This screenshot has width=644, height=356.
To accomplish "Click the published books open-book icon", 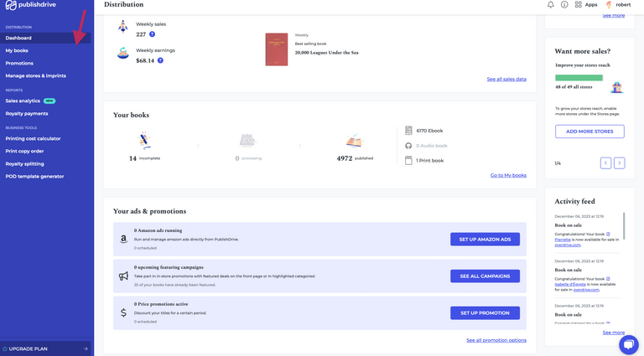I will (354, 142).
